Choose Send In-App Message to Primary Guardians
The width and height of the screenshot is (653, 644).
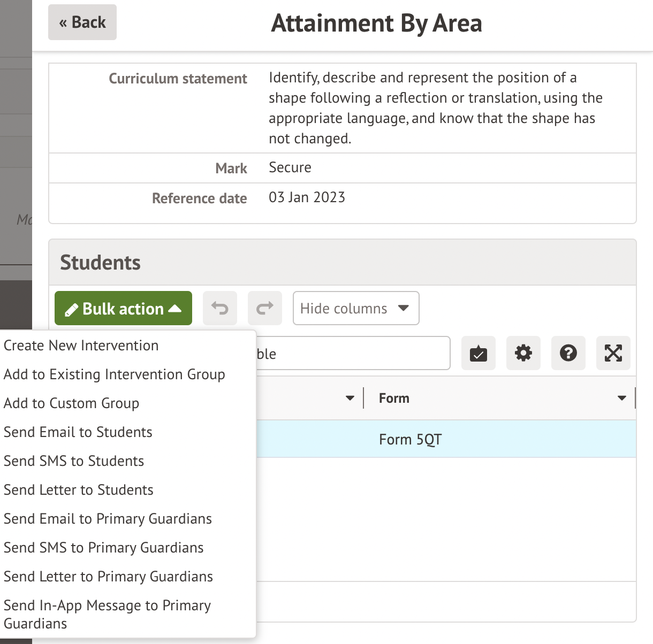107,614
